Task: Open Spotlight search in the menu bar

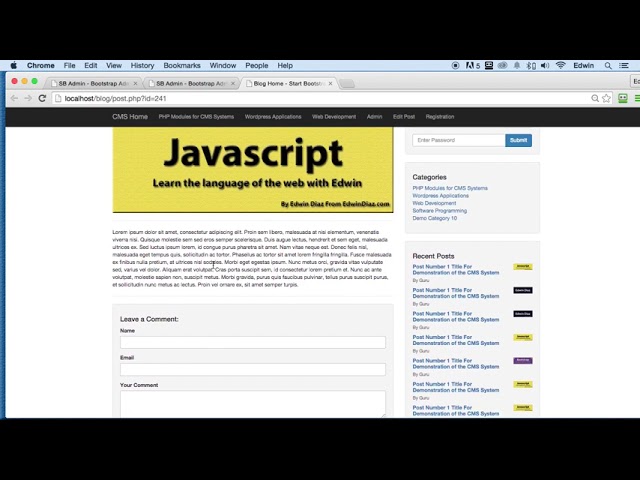Action: pos(608,65)
